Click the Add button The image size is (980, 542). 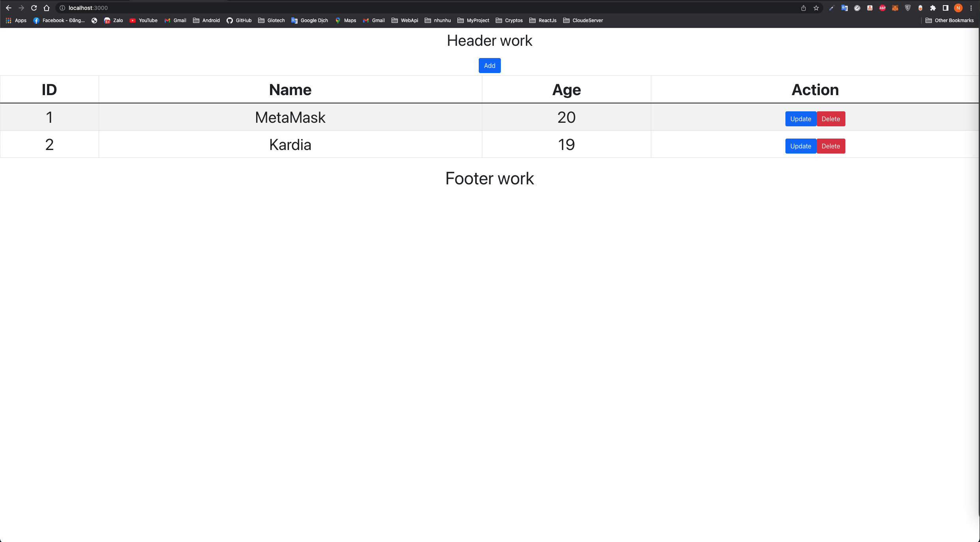pyautogui.click(x=489, y=66)
